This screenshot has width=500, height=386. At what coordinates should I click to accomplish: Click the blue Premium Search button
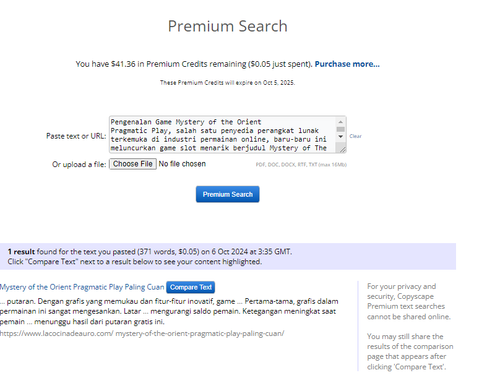(228, 194)
